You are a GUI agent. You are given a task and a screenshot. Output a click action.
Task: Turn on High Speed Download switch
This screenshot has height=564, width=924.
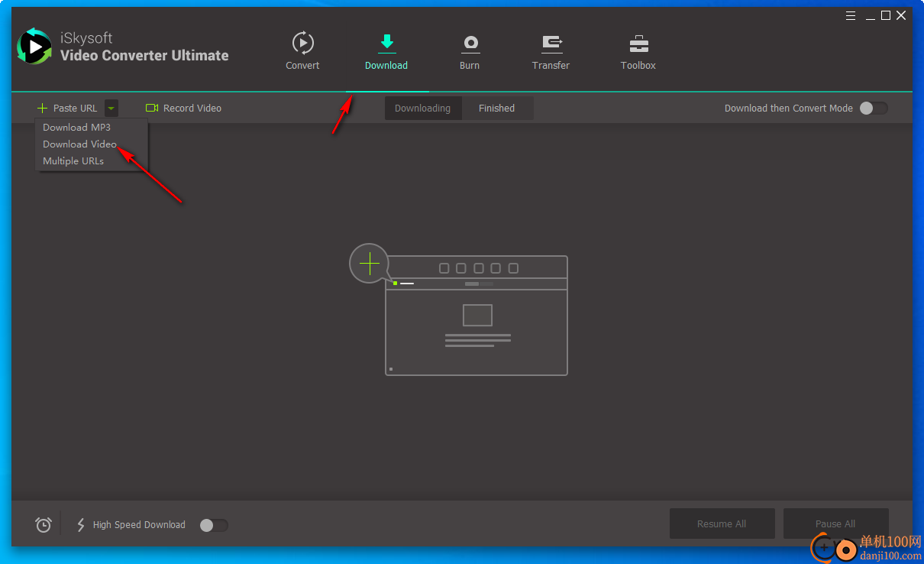coord(214,525)
